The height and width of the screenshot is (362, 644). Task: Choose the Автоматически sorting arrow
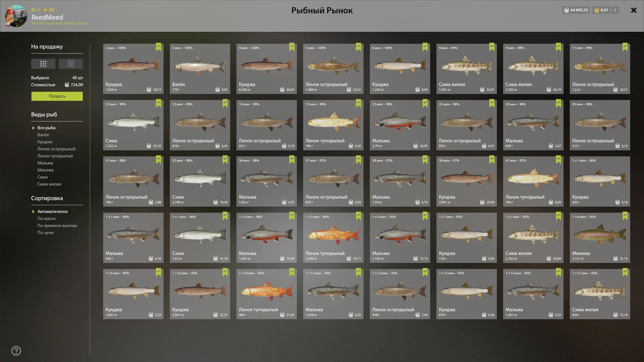tap(33, 212)
